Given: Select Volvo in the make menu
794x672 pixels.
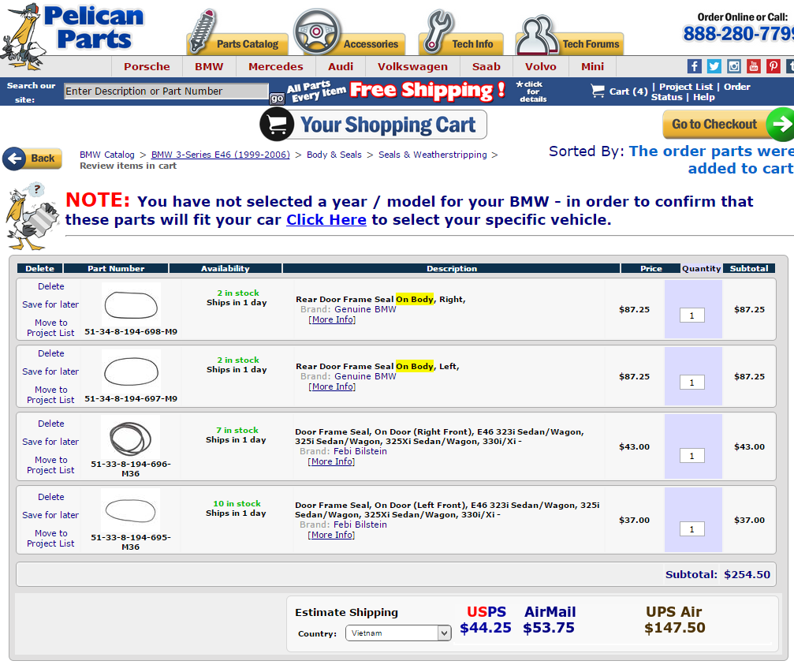Looking at the screenshot, I should tap(540, 66).
